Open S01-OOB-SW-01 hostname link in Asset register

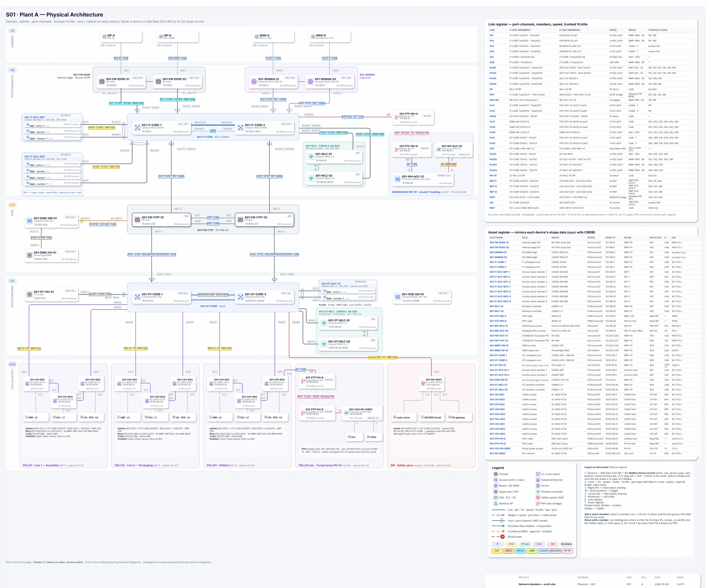point(499,380)
